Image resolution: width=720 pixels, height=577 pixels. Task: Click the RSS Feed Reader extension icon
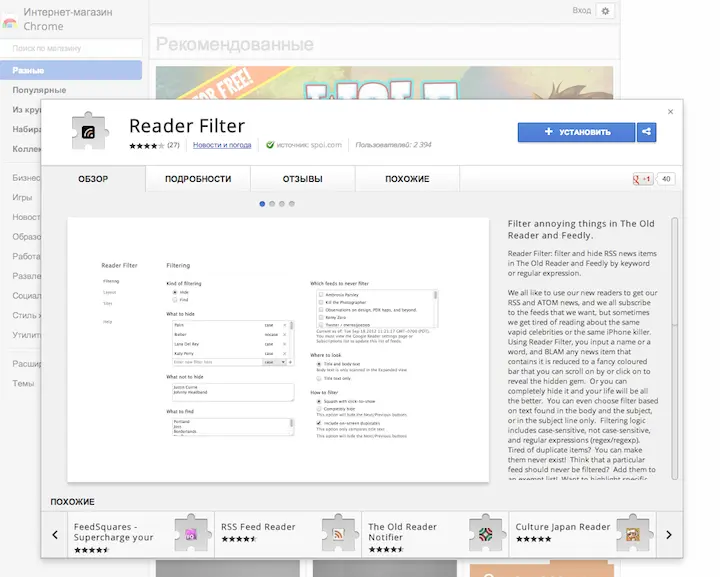tap(338, 534)
